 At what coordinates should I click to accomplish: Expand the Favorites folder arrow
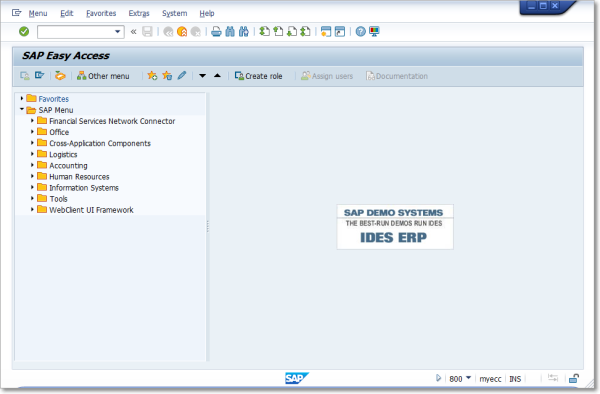(22, 98)
